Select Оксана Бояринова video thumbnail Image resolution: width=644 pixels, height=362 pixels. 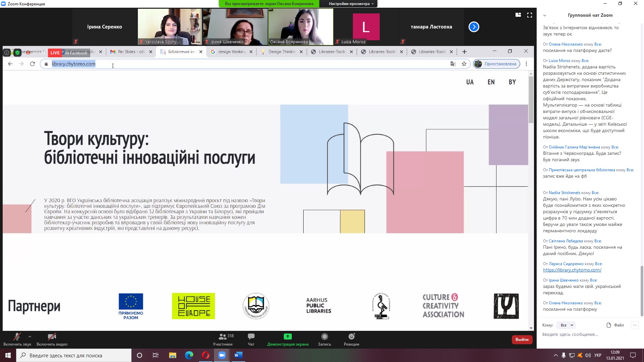click(x=301, y=27)
